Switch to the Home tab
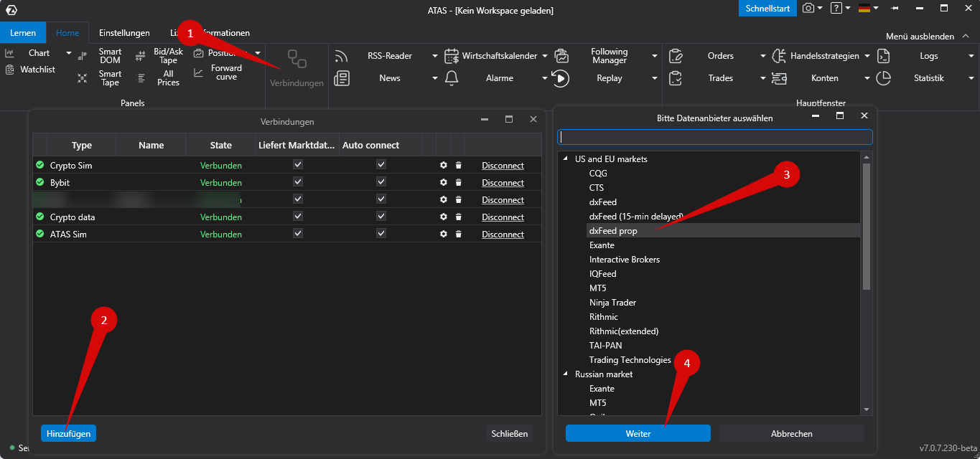 point(67,33)
